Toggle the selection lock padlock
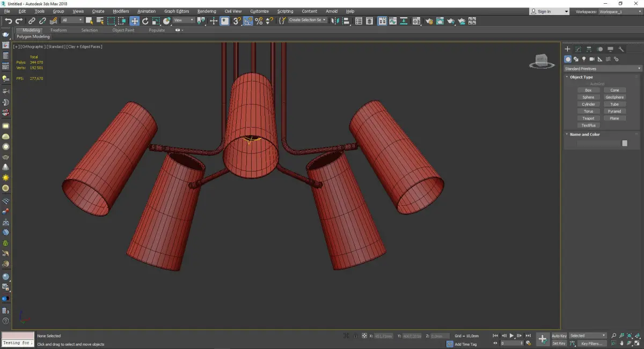The height and width of the screenshot is (349, 644). pos(355,336)
